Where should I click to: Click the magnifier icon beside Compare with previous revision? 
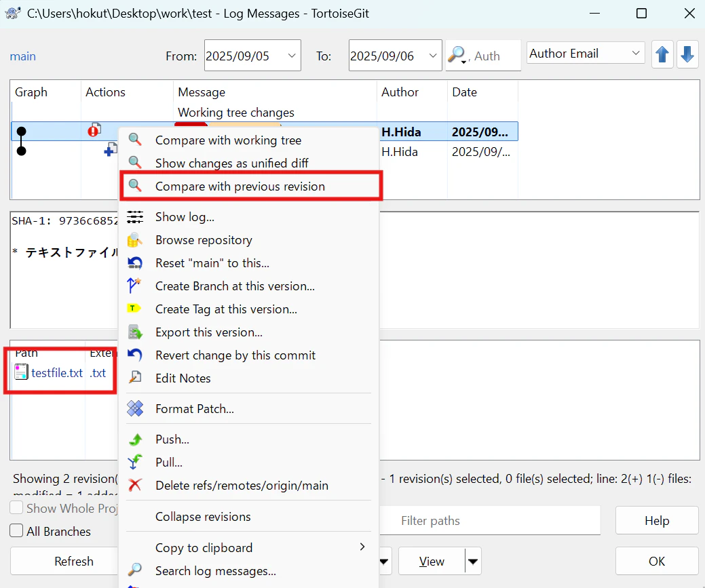click(135, 186)
